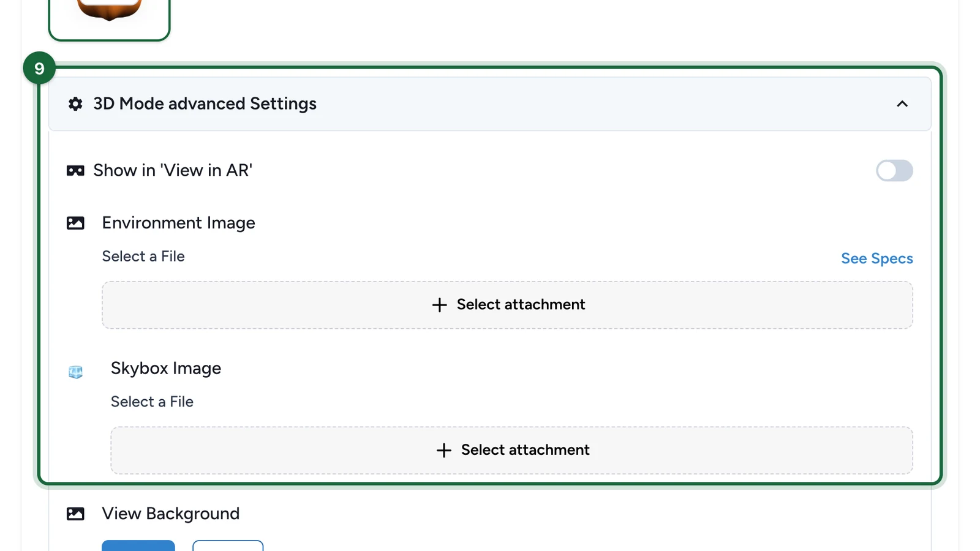Click the 'Skybox Image' label

pos(166,369)
